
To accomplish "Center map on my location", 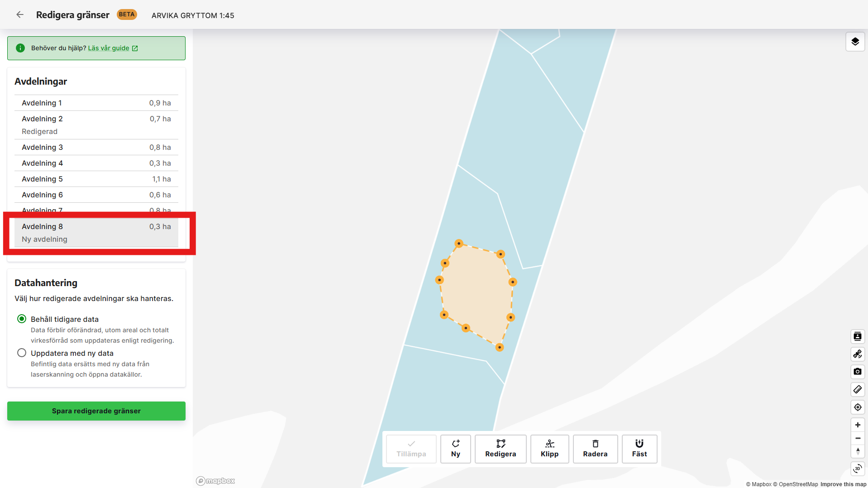I will pyautogui.click(x=857, y=407).
